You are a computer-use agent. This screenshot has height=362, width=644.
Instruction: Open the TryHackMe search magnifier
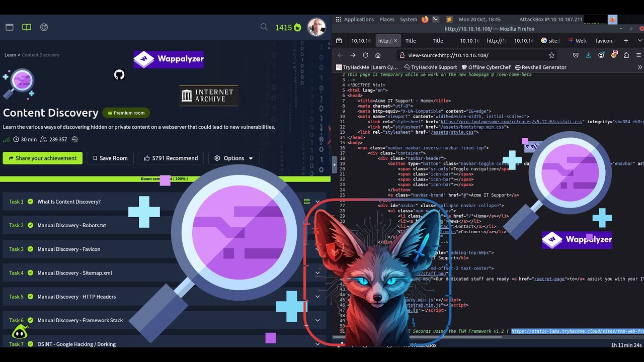point(264,27)
